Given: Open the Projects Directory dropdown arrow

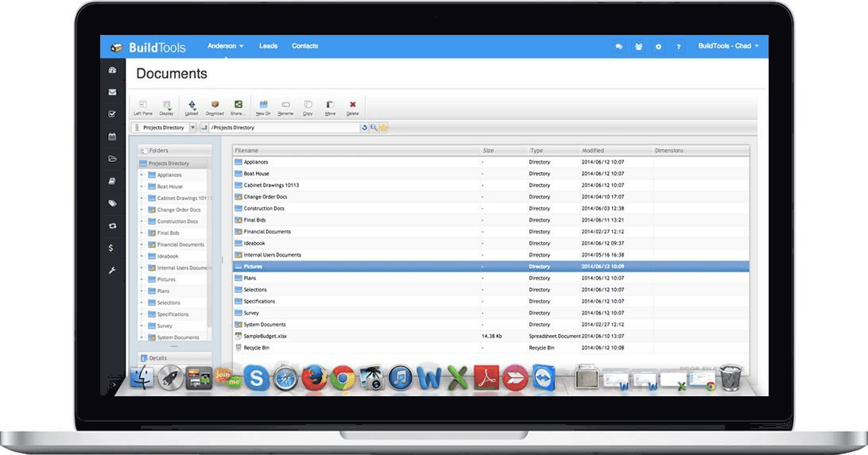Looking at the screenshot, I should tap(192, 128).
